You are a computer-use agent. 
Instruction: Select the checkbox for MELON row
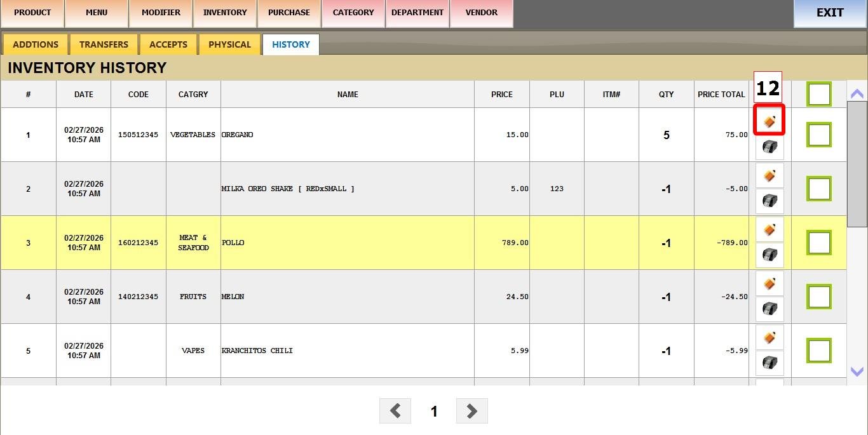tap(819, 297)
